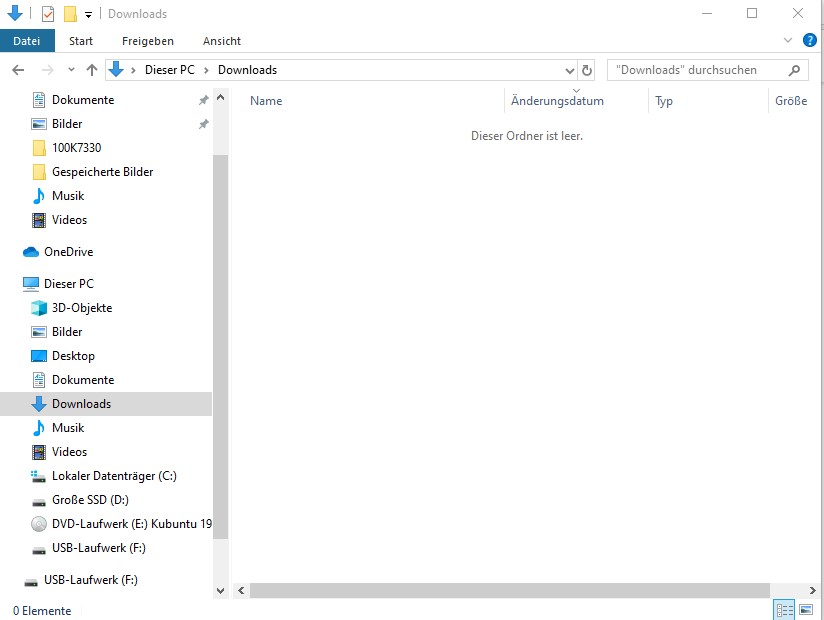Open Musik under Dieser PC
The image size is (824, 620).
point(68,428)
